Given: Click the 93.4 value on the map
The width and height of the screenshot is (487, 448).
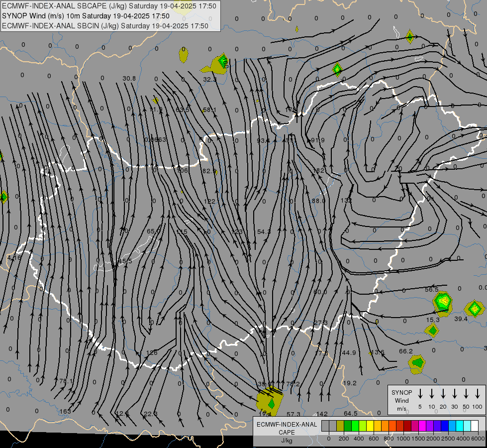Looking at the screenshot, I should click(x=263, y=140).
